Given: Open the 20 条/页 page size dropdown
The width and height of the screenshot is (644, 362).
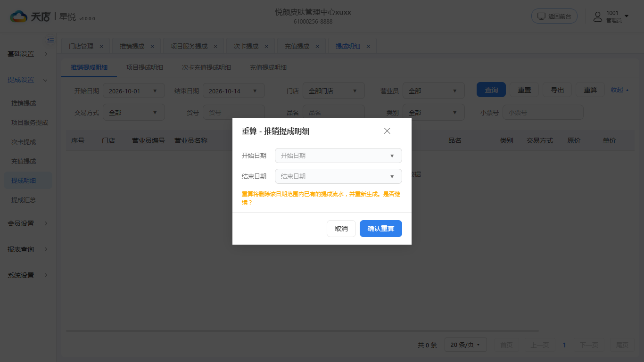Looking at the screenshot, I should (x=465, y=345).
